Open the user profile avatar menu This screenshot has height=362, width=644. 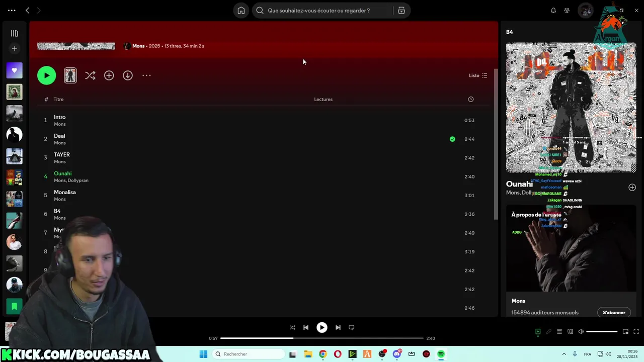[586, 11]
